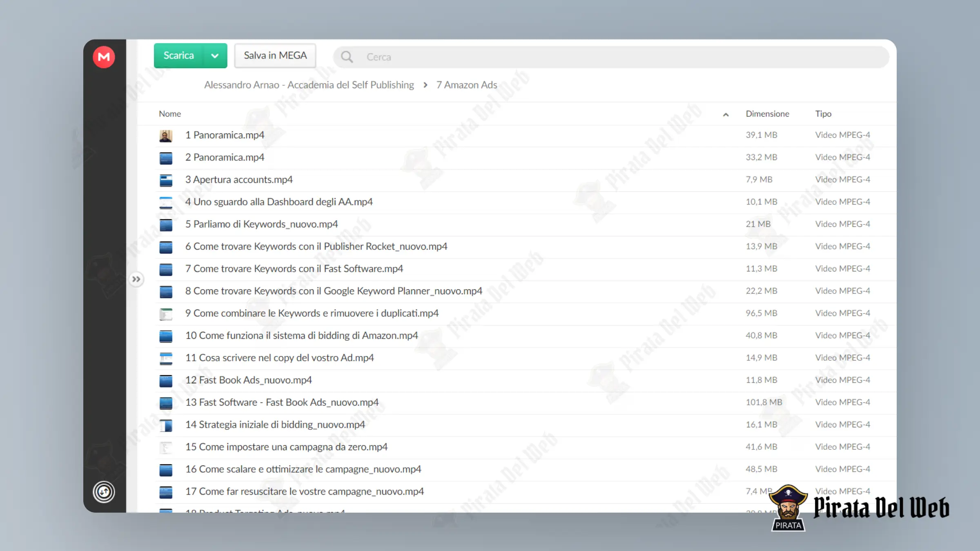Select 6 Come trovare Keywords con il Publisher Rocket_nuovo.mp4
The height and width of the screenshot is (551, 980).
coord(316,247)
